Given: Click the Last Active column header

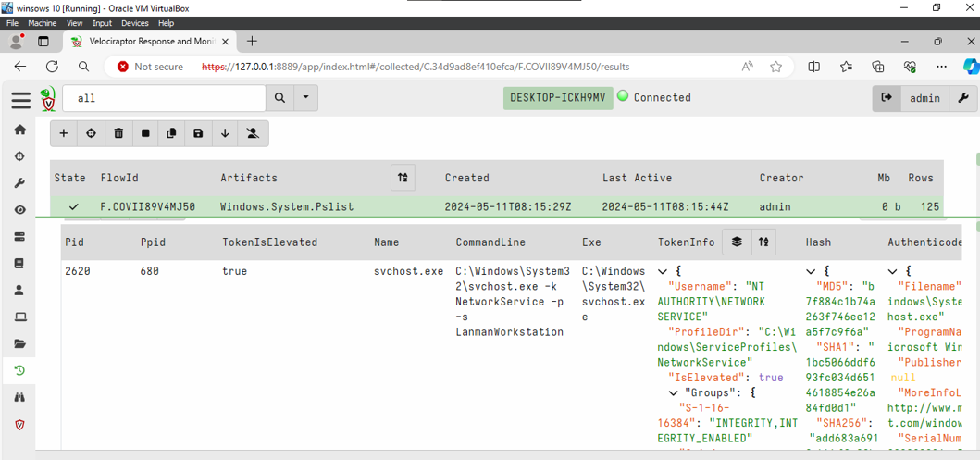Looking at the screenshot, I should [637, 178].
